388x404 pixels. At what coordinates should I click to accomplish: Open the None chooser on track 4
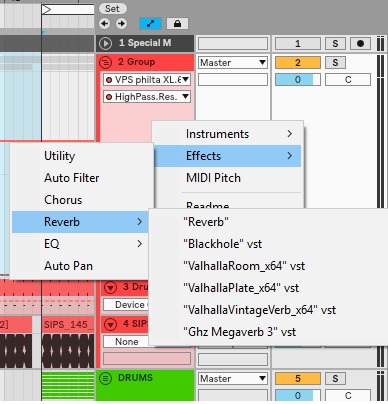click(127, 342)
